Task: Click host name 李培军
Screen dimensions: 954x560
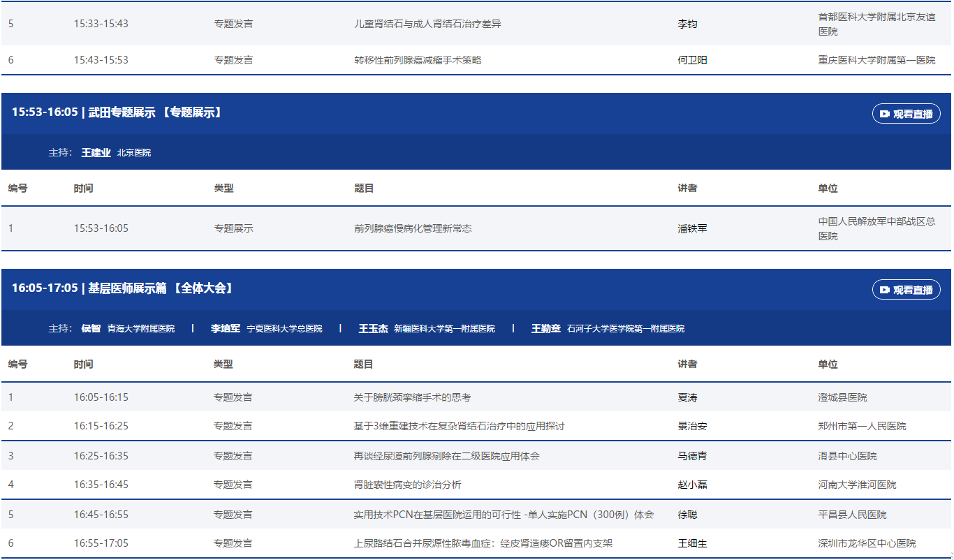Action: 225,328
